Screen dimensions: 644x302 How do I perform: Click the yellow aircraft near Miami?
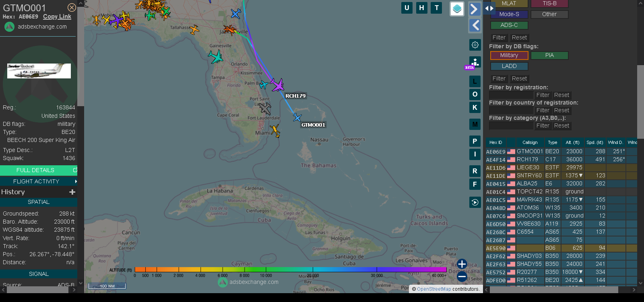[275, 131]
